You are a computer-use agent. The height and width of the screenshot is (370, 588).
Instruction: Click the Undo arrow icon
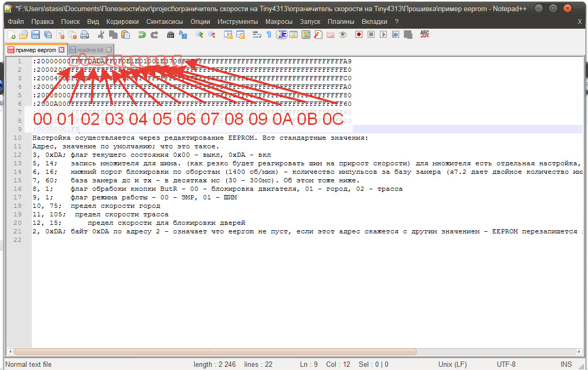[x=142, y=35]
